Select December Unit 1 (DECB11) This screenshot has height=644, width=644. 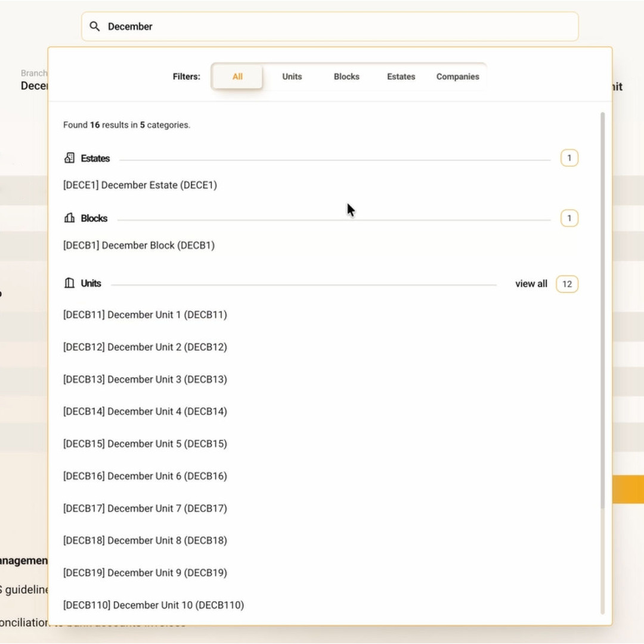point(145,315)
